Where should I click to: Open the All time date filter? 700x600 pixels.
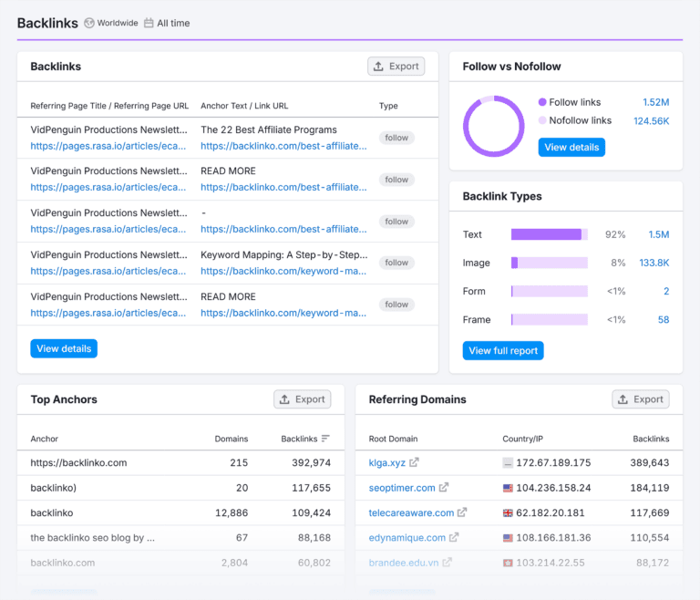click(x=173, y=23)
